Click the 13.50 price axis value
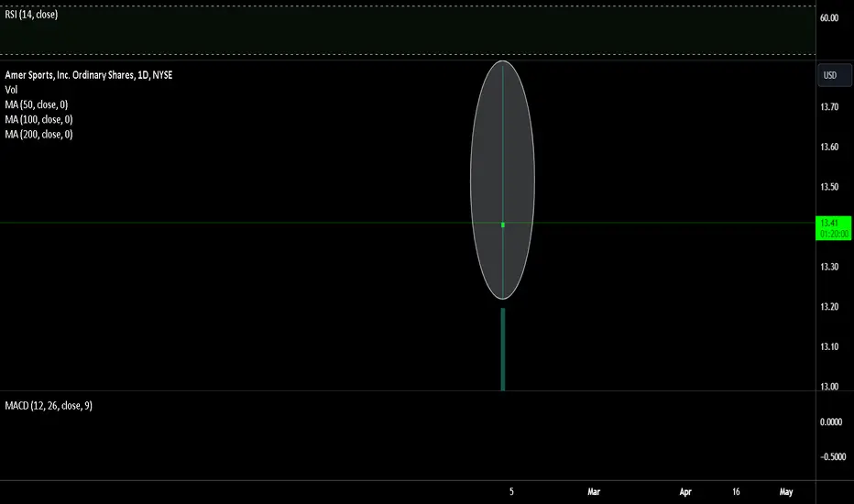The height and width of the screenshot is (504, 854). tap(829, 187)
